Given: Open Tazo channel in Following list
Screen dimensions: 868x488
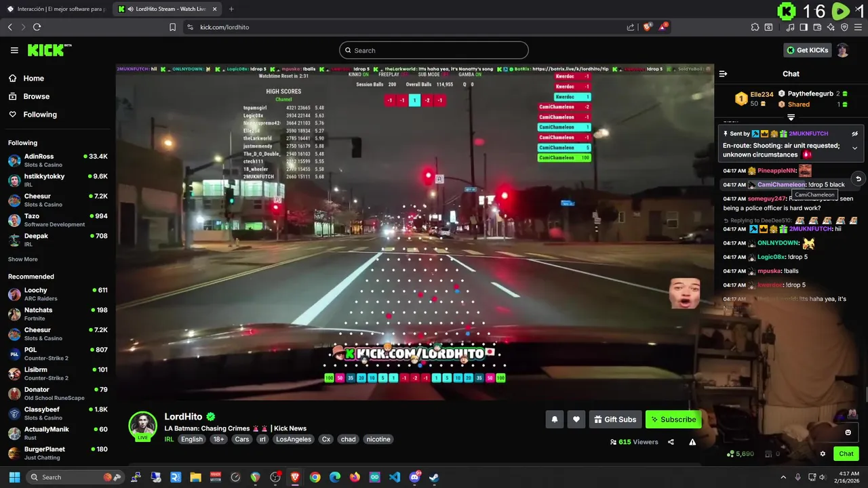Looking at the screenshot, I should [58, 220].
